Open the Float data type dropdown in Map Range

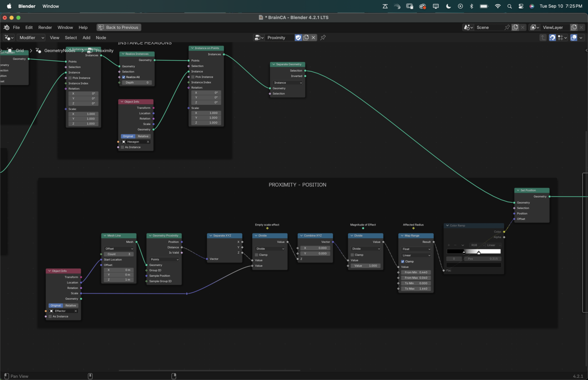(x=416, y=249)
